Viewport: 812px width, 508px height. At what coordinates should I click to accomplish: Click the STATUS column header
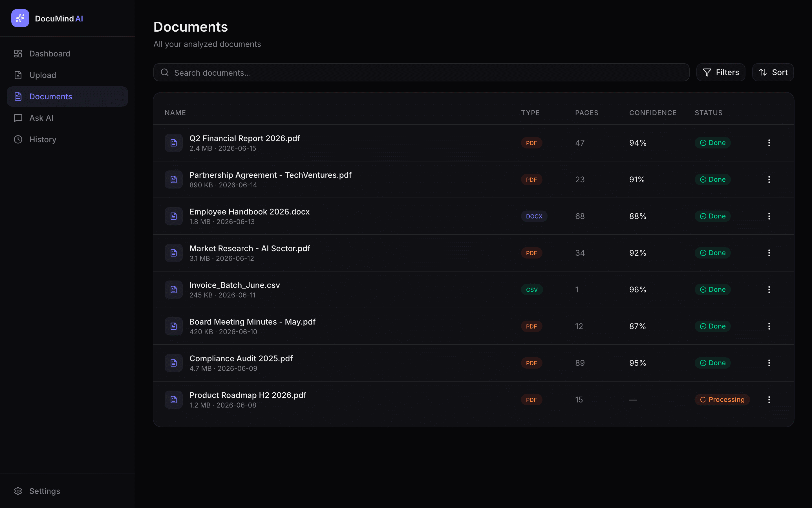click(x=708, y=113)
